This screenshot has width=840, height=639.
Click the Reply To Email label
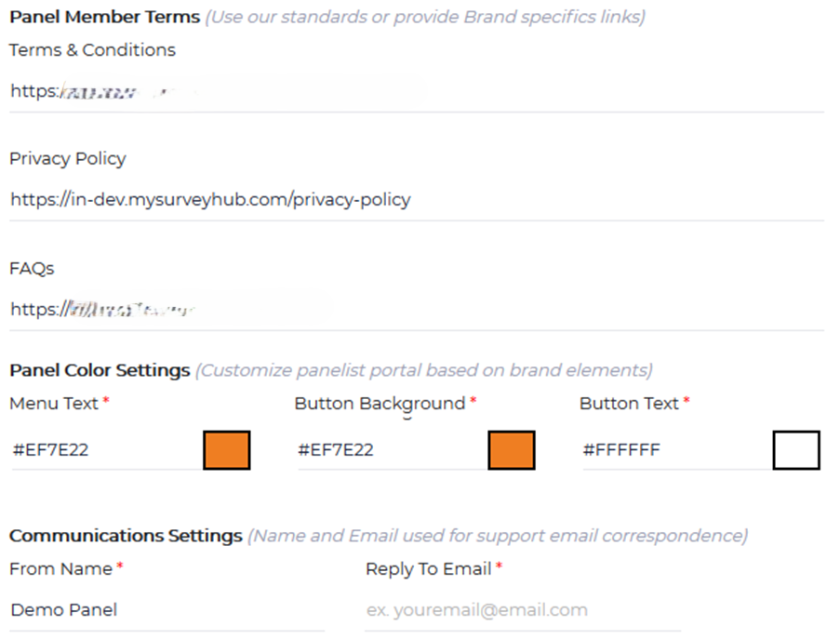coord(429,568)
